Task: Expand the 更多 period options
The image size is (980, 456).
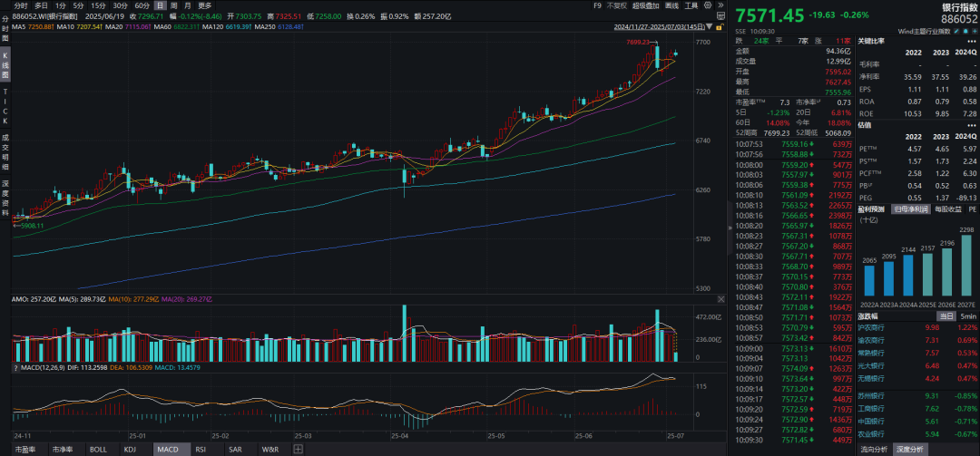Action: coord(204,5)
